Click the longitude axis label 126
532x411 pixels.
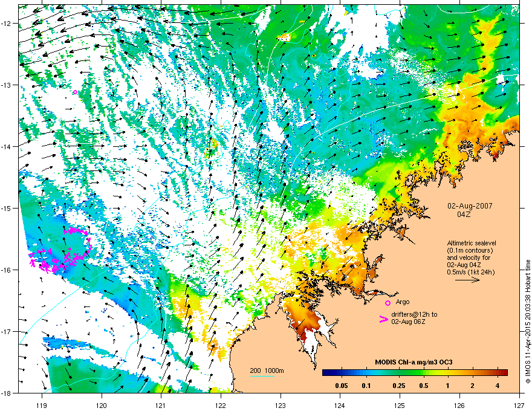[x=459, y=405]
